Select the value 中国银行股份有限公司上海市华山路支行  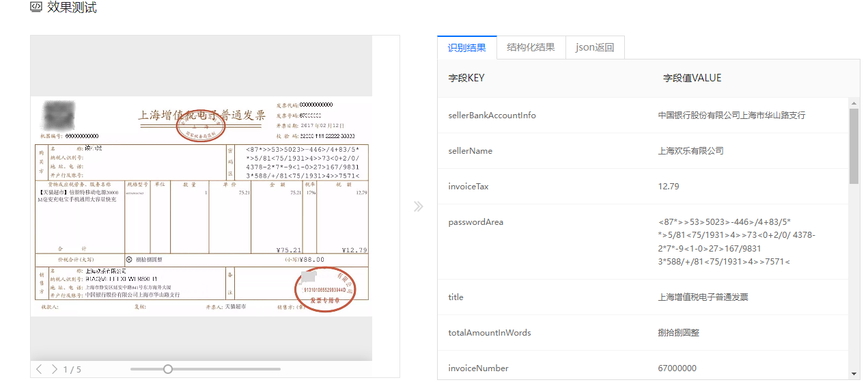coord(732,116)
